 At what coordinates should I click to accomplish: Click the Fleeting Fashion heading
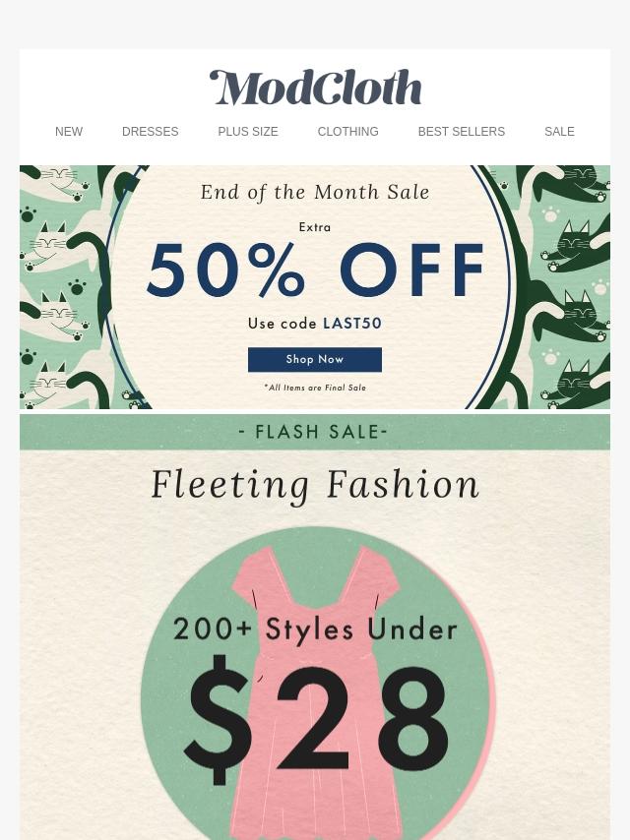pyautogui.click(x=315, y=485)
